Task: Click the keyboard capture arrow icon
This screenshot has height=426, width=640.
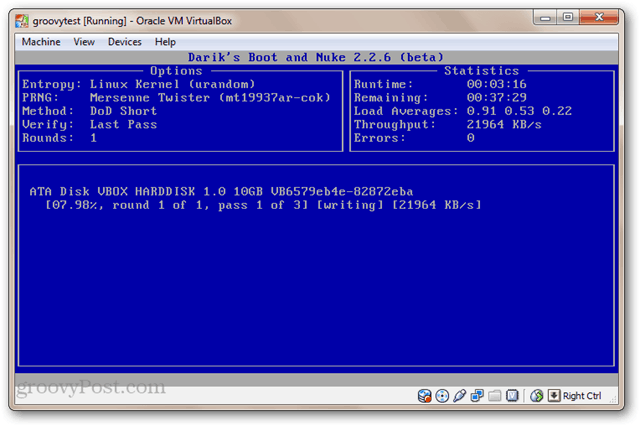Action: (554, 395)
